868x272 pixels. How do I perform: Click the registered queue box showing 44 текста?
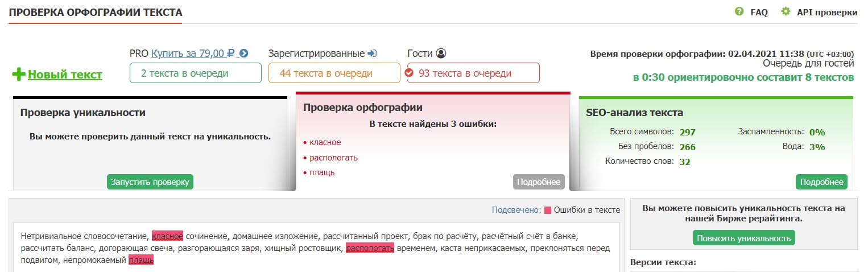click(x=334, y=73)
